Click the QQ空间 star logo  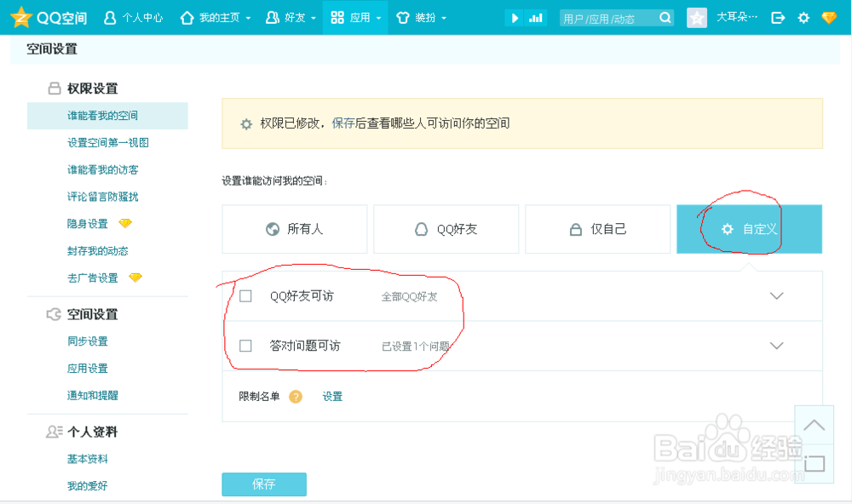pos(21,17)
